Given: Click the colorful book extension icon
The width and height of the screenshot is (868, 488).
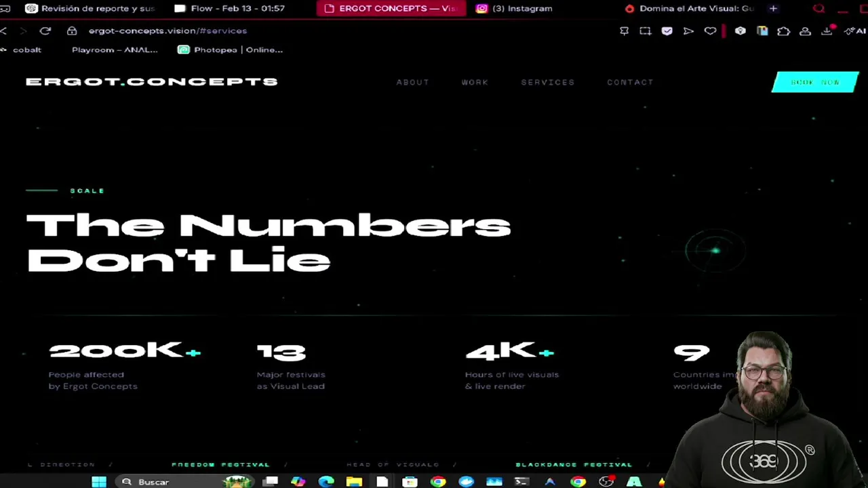Looking at the screenshot, I should click(x=762, y=31).
